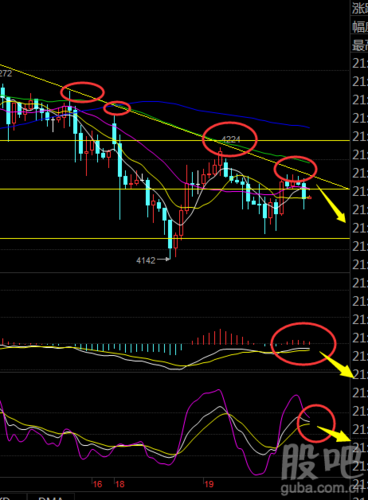Image resolution: width=368 pixels, height=500 pixels.
Task: Select the 19 date marker on time axis
Action: 209,484
